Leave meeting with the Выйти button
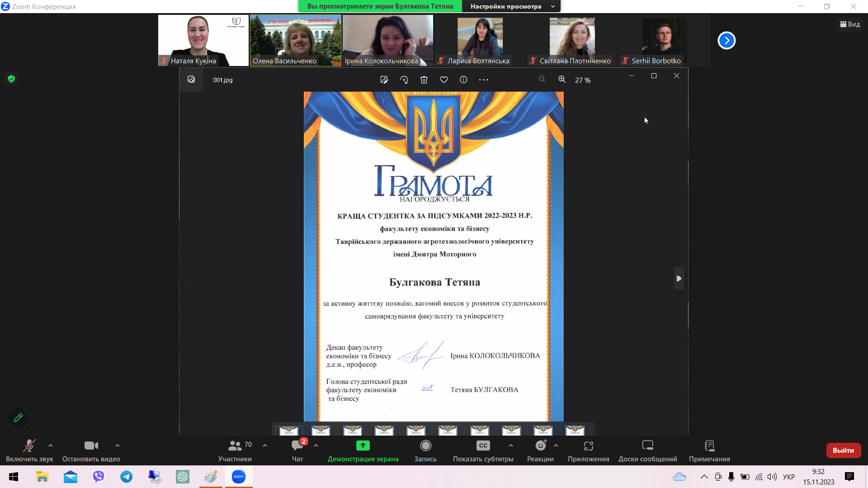The height and width of the screenshot is (488, 868). tap(843, 450)
